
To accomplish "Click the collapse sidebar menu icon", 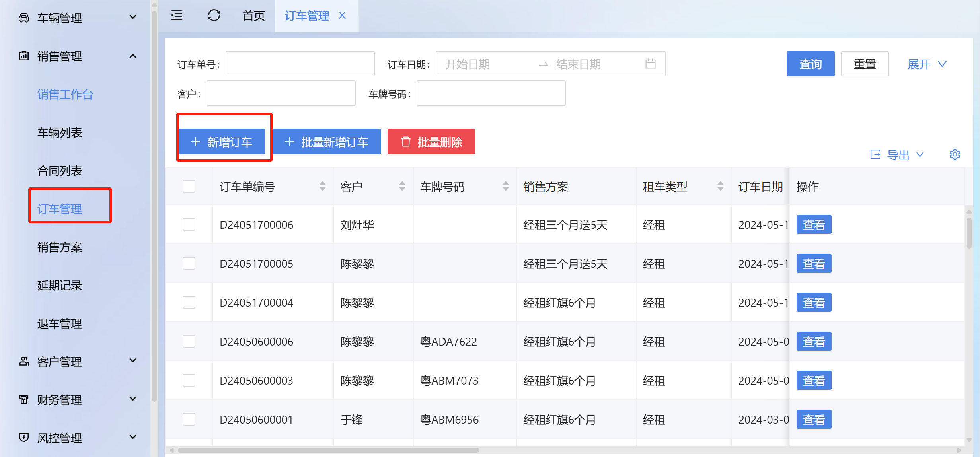I will [177, 16].
